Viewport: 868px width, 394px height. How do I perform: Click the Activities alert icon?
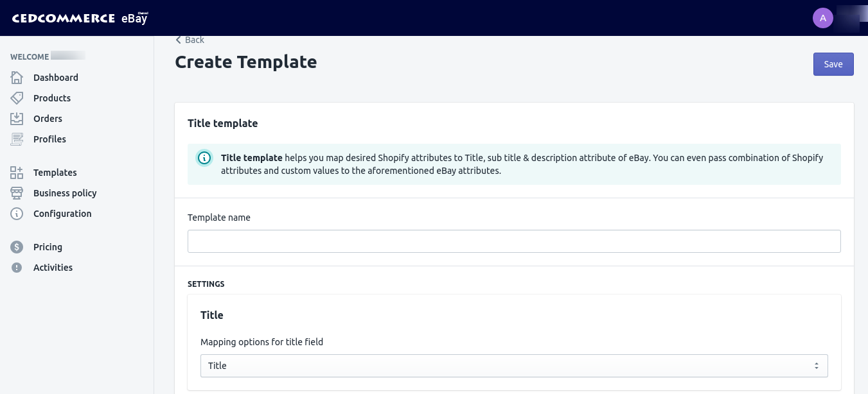pos(17,268)
